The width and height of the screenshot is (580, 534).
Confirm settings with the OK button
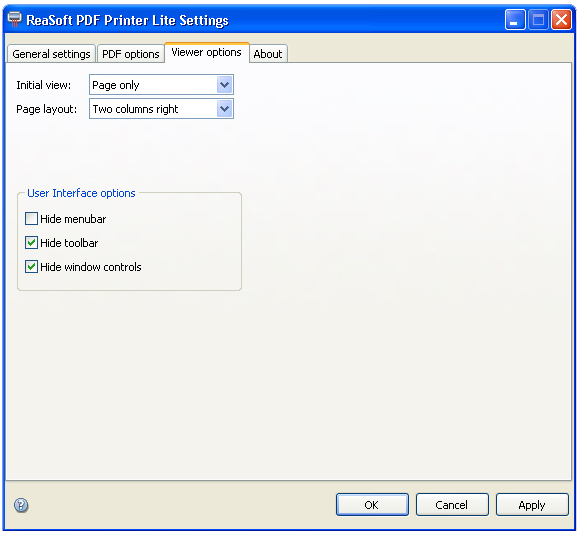click(x=372, y=505)
